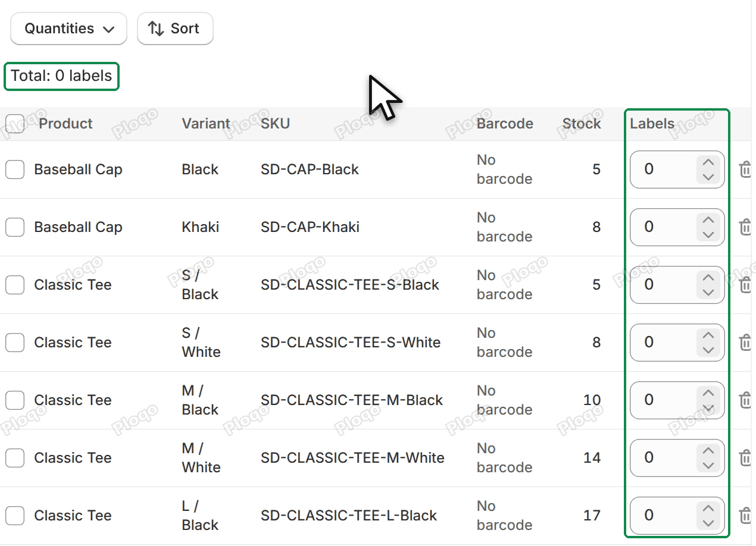Click SKU text SD-CLASSIC-TEE-S-White
The width and height of the screenshot is (756, 546).
click(351, 343)
